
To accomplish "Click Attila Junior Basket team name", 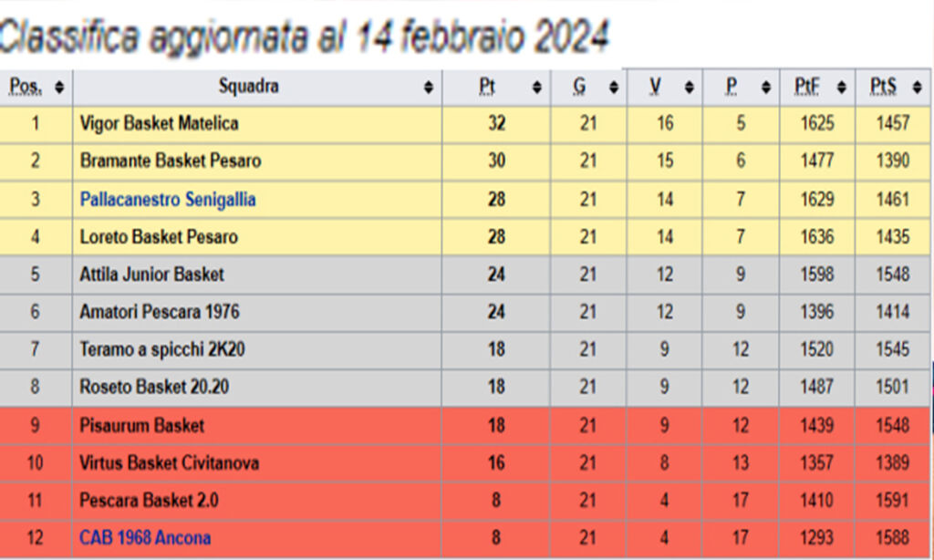I will point(152,274).
